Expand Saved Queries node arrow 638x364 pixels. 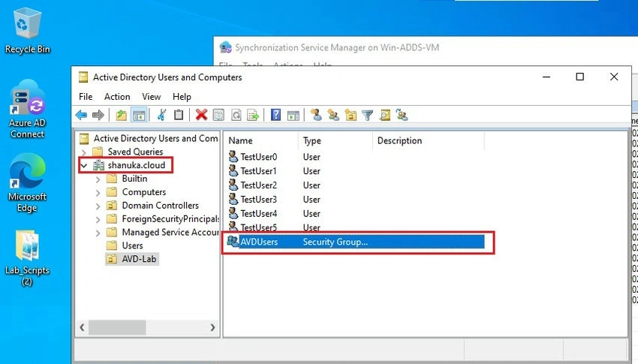tap(84, 152)
